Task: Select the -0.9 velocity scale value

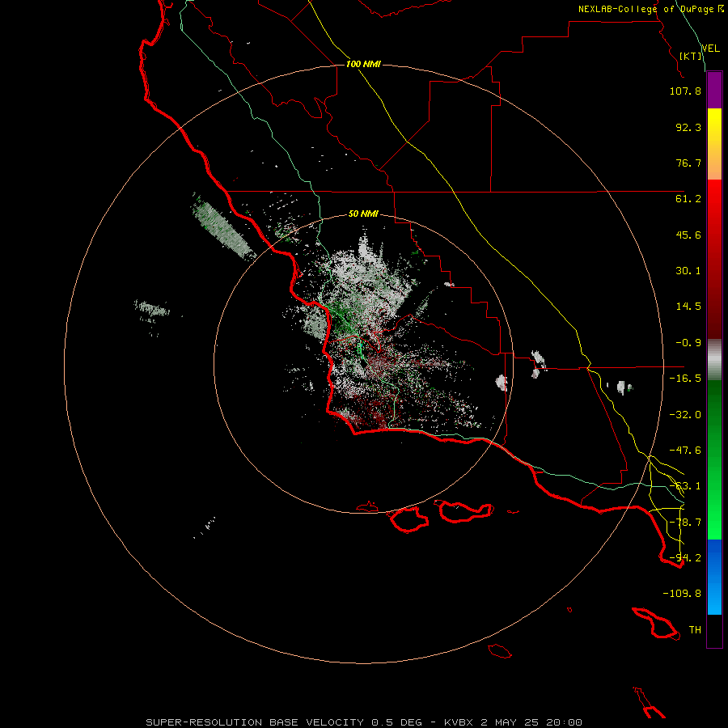Action: click(x=688, y=343)
